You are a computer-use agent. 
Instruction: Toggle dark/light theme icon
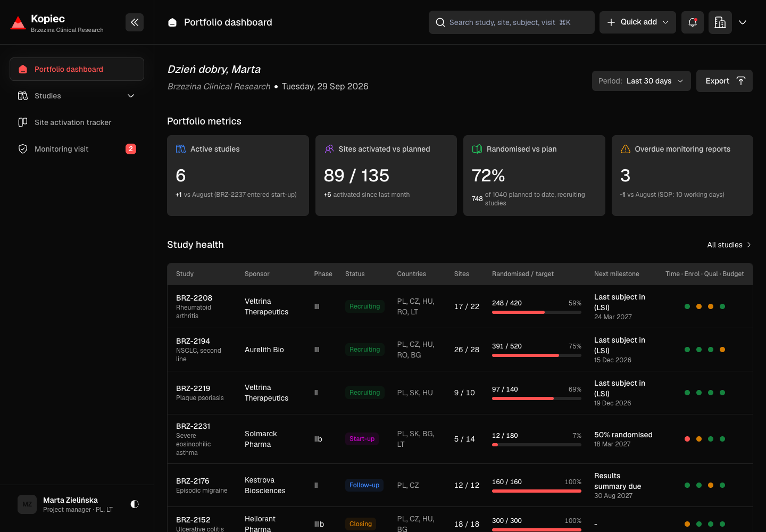[x=135, y=504]
